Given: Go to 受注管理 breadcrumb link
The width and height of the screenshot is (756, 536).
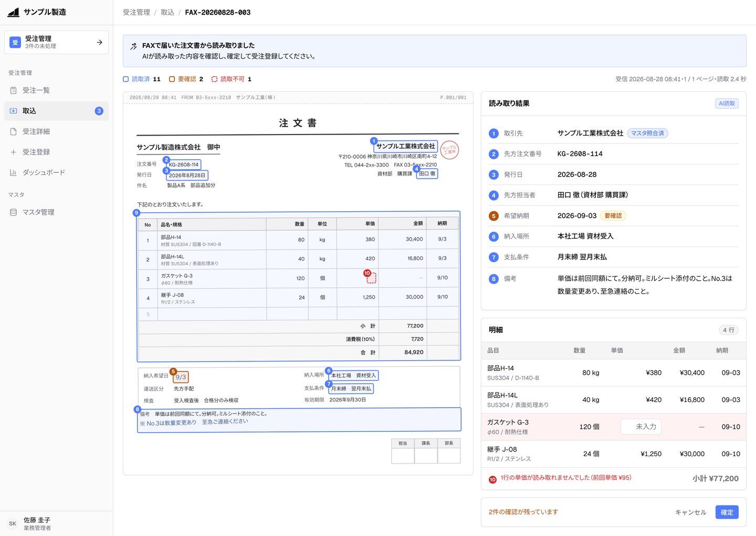Looking at the screenshot, I should coord(136,12).
